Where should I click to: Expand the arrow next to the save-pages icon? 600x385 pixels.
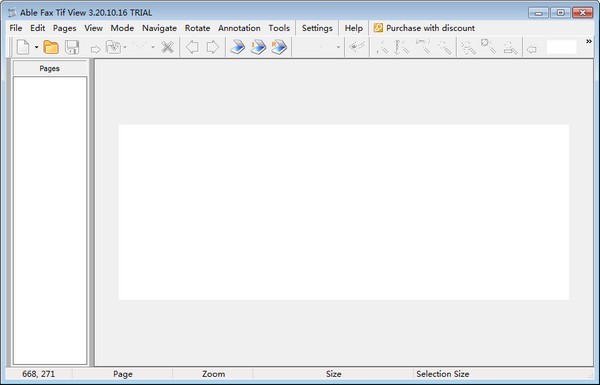pyautogui.click(x=125, y=47)
